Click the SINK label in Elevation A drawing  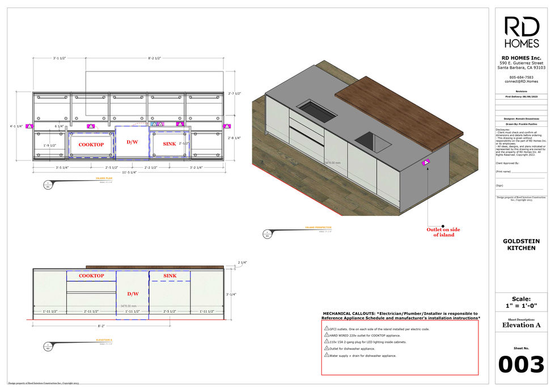(x=170, y=276)
